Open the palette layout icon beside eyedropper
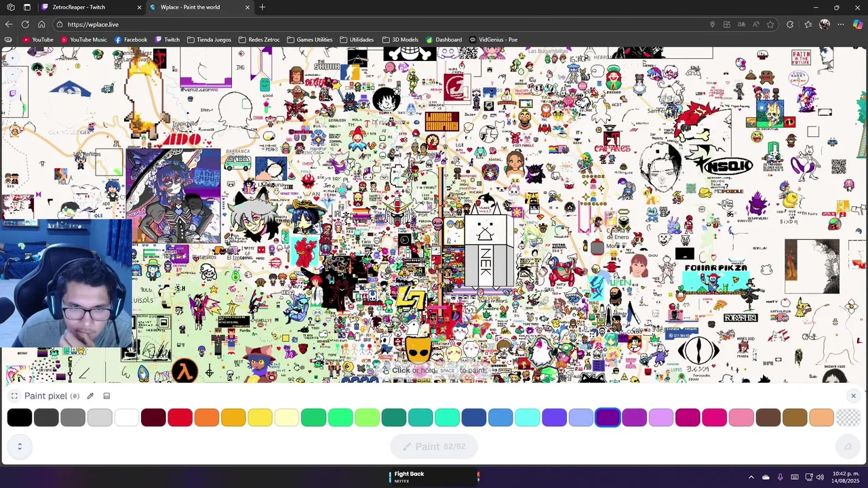868x488 pixels. [x=106, y=396]
